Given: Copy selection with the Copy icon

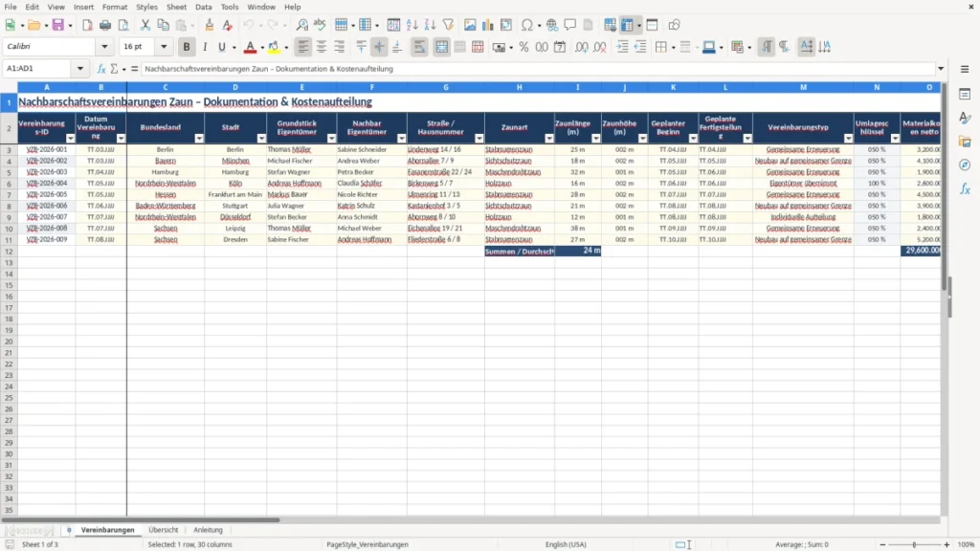Looking at the screenshot, I should [x=163, y=25].
